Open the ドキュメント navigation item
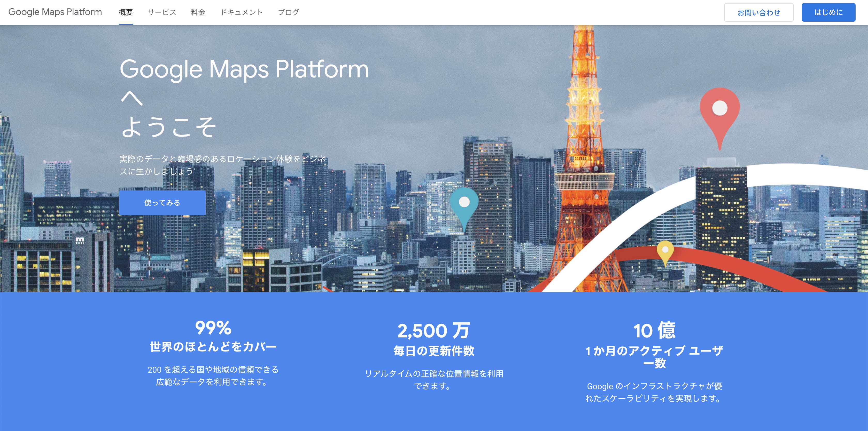This screenshot has width=868, height=431. click(x=241, y=12)
